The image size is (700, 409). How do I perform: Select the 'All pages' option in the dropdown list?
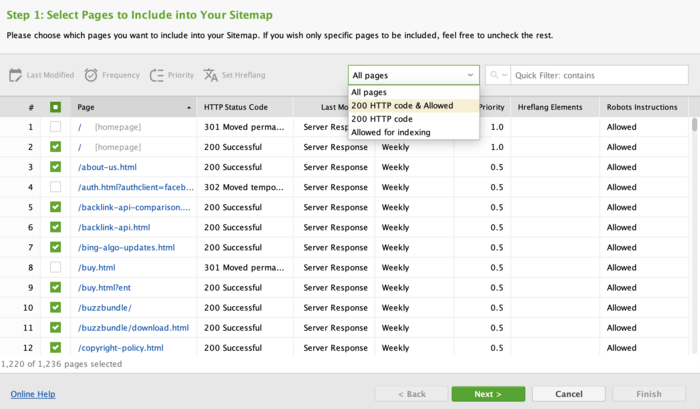[413, 92]
